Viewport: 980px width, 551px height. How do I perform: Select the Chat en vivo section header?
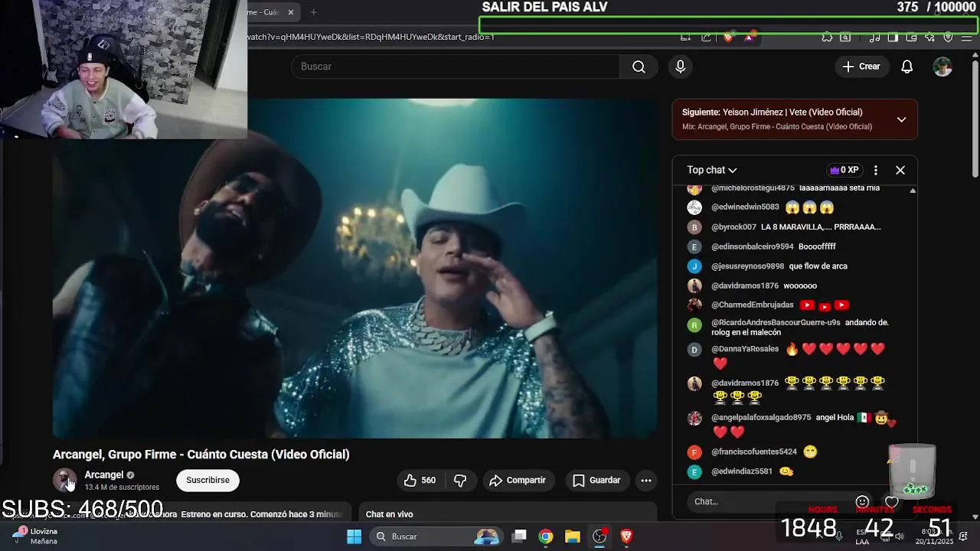pos(389,514)
